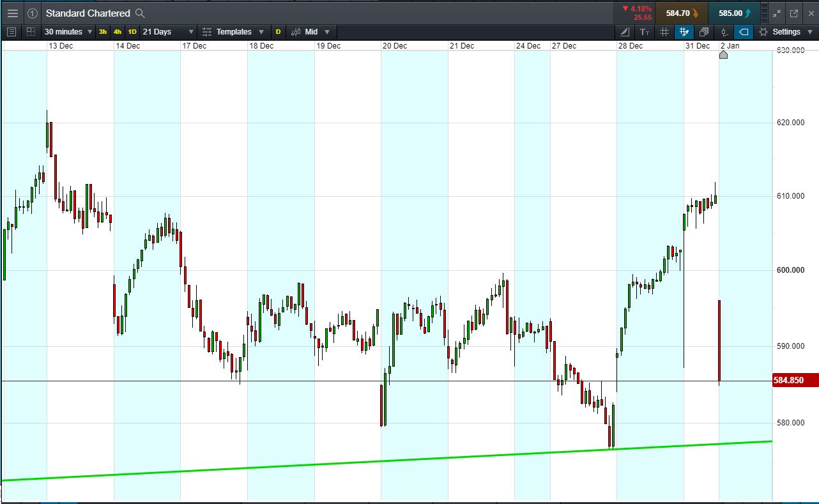The image size is (819, 504).
Task: Click the 20 Dec date label
Action: tap(395, 46)
